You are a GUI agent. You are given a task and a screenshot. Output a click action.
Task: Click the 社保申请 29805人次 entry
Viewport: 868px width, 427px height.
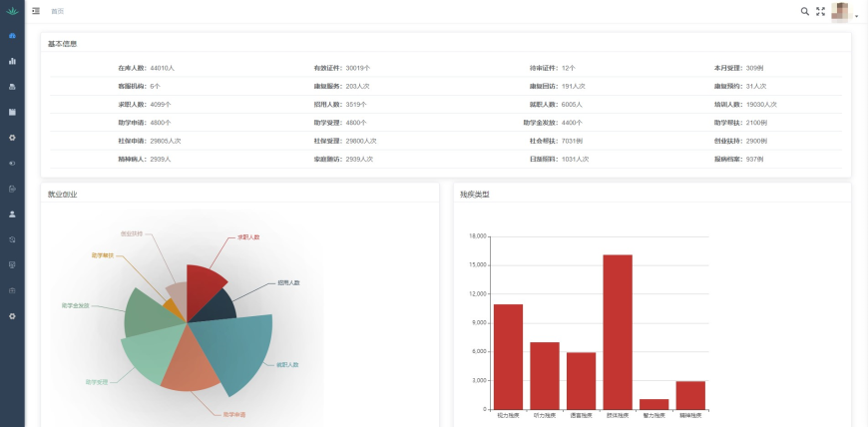[x=150, y=142]
